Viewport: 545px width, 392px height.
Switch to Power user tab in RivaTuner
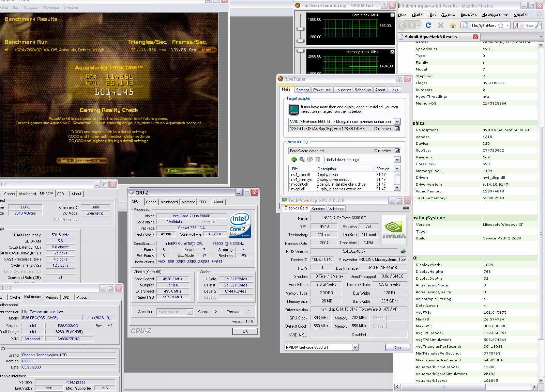click(322, 90)
